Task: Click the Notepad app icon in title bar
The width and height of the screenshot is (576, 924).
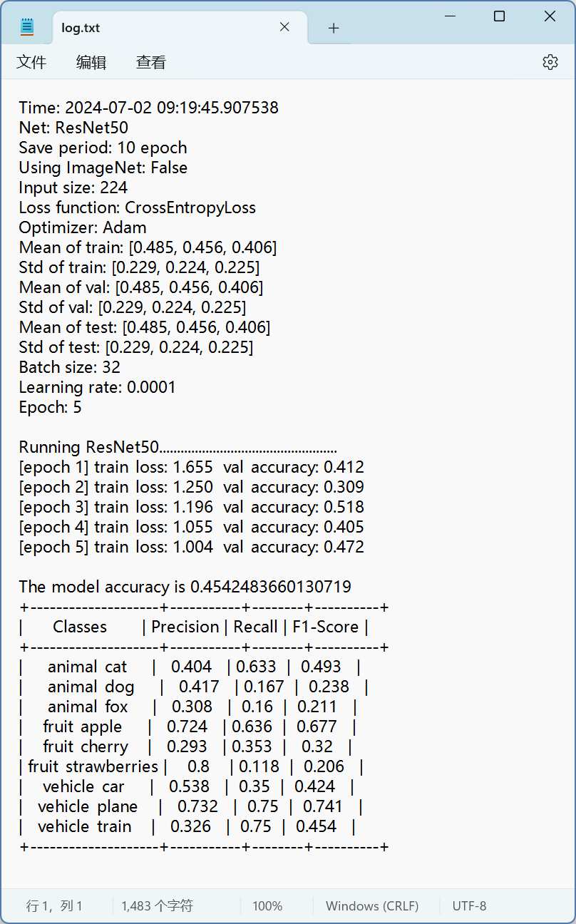Action: (27, 27)
